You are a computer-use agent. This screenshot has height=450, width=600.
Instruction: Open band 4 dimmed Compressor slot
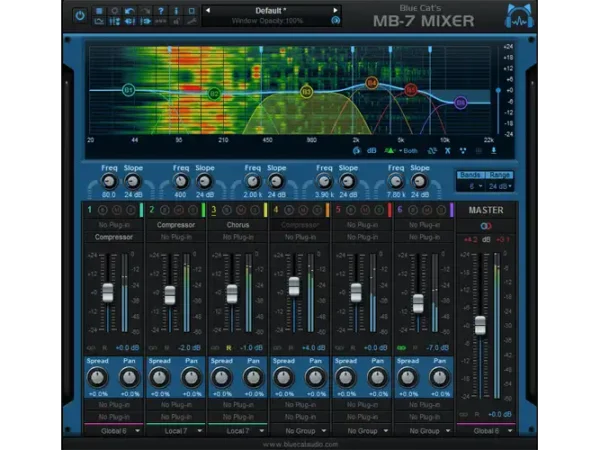click(x=300, y=225)
